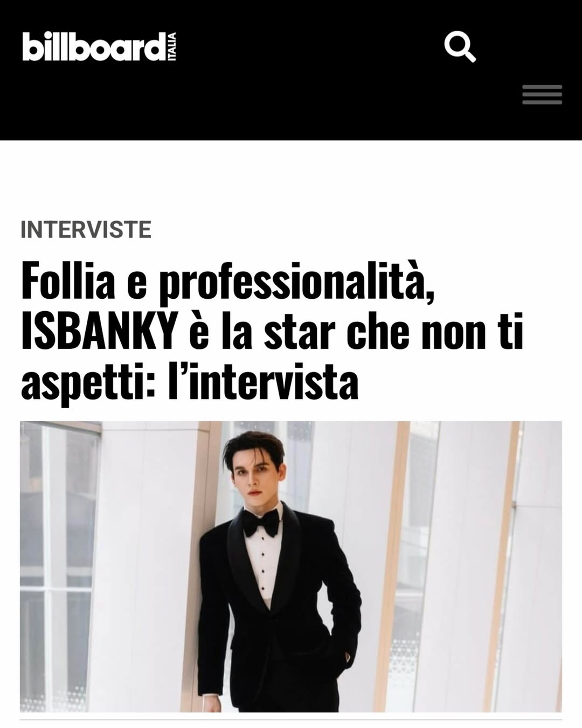Open the hamburger navigation menu
The height and width of the screenshot is (728, 582).
click(542, 94)
